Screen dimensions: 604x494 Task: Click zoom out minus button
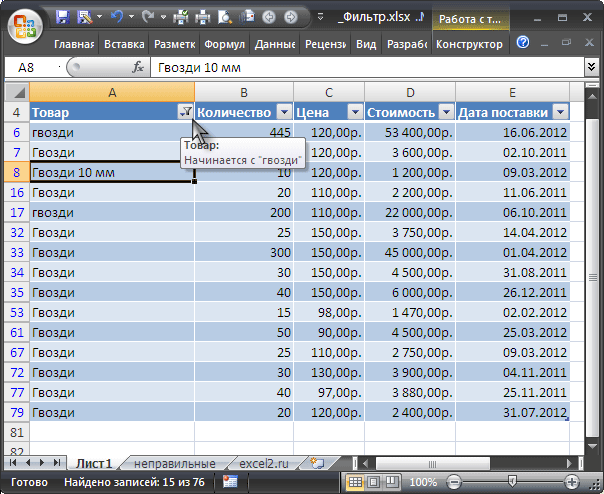point(455,482)
